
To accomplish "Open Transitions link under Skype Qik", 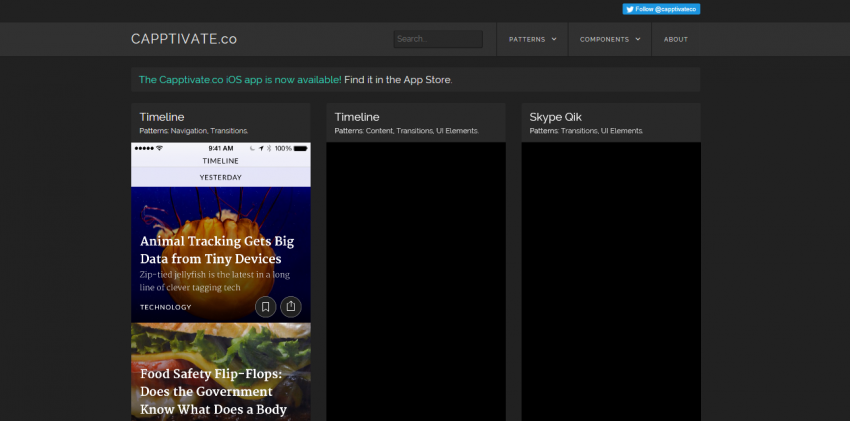I will point(579,131).
